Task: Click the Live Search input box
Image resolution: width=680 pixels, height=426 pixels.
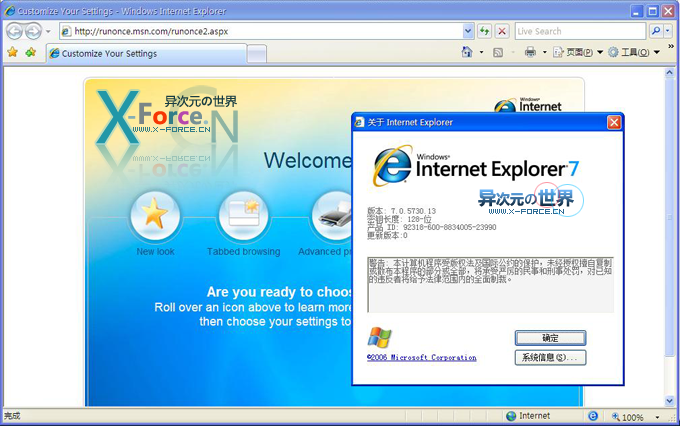Action: click(580, 31)
